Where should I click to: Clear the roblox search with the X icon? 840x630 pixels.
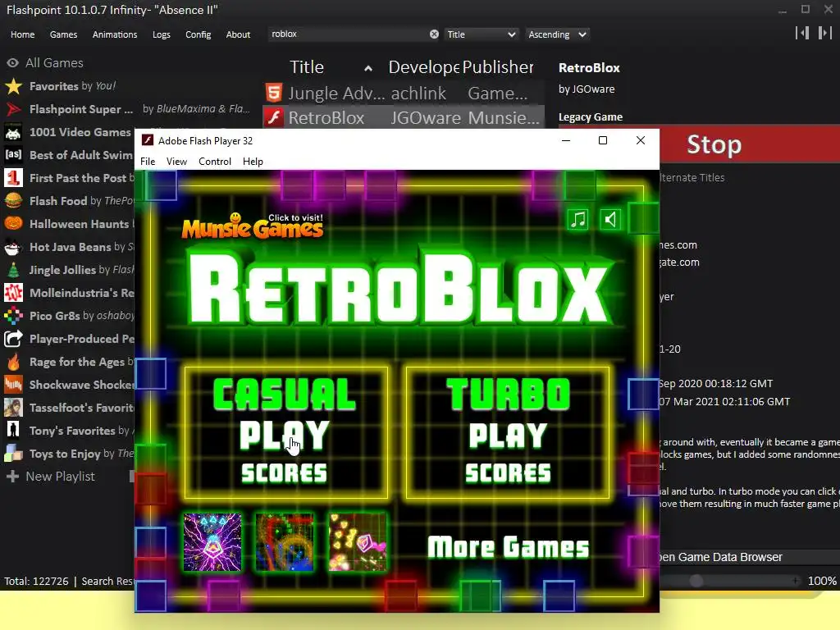pyautogui.click(x=434, y=34)
